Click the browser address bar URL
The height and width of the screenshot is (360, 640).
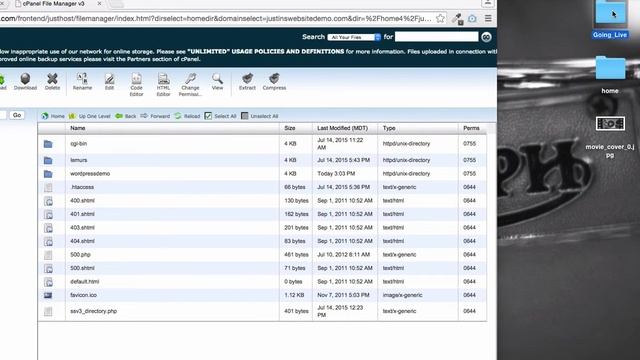[216, 18]
